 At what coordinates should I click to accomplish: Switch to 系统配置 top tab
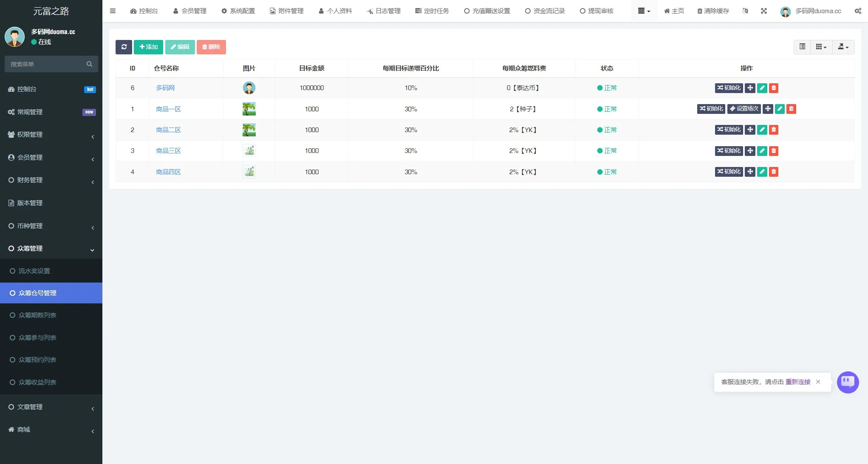238,11
